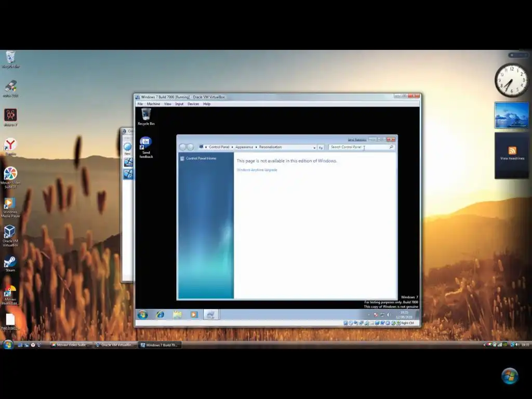Click the guest taskbar clock
Viewport: 532px width, 399px height.
coord(404,314)
